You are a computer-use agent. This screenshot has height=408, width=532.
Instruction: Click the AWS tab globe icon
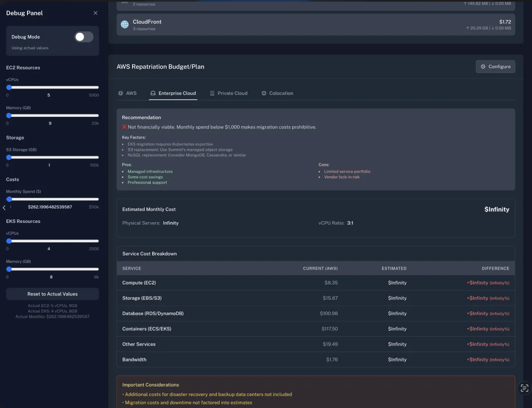click(x=121, y=93)
